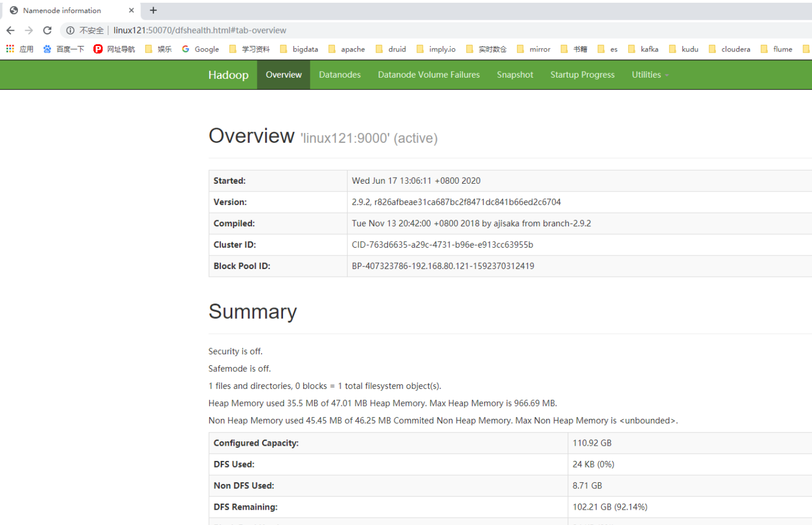Click the Non DFS Used value 8.71 GB
Screen dimensions: 812x525
pyautogui.click(x=587, y=486)
